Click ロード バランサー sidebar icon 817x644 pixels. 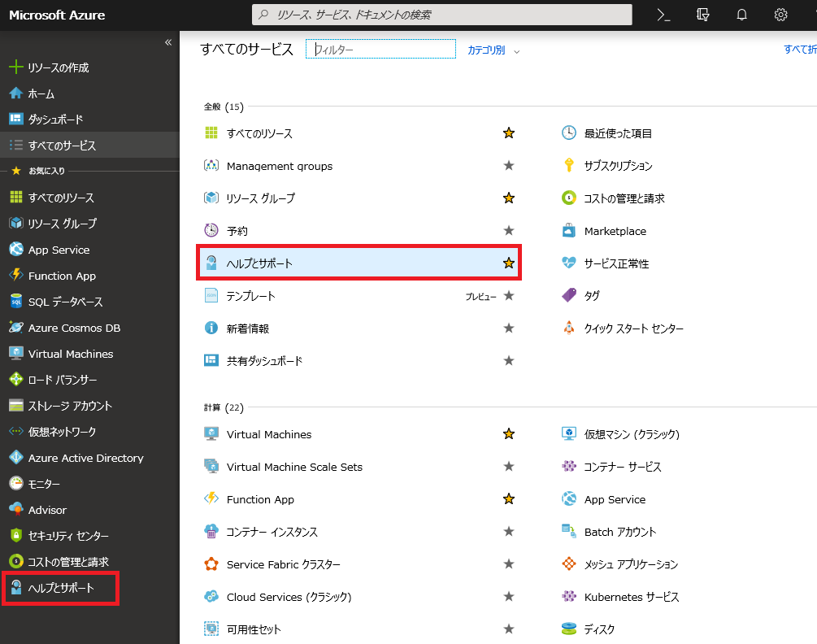click(x=16, y=379)
